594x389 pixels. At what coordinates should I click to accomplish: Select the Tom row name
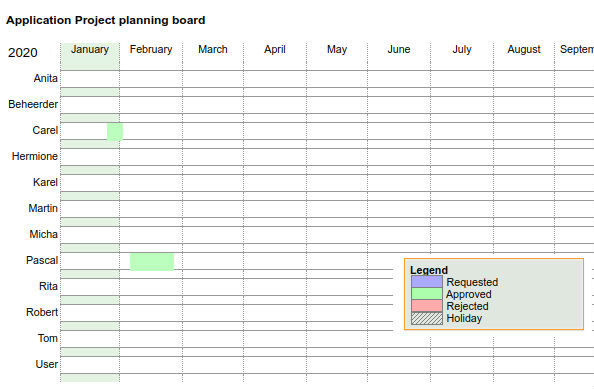47,338
